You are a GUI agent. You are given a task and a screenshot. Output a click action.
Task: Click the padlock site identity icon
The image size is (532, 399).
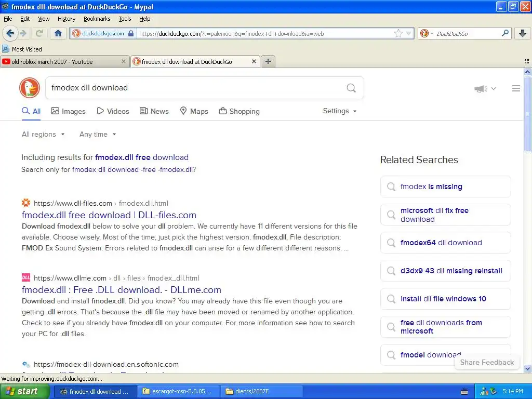[131, 33]
